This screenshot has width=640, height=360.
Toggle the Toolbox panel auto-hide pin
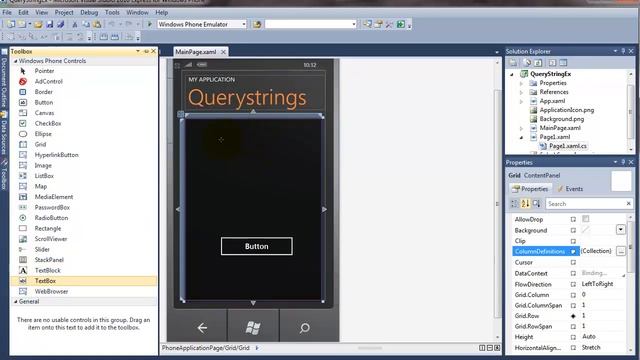click(146, 51)
